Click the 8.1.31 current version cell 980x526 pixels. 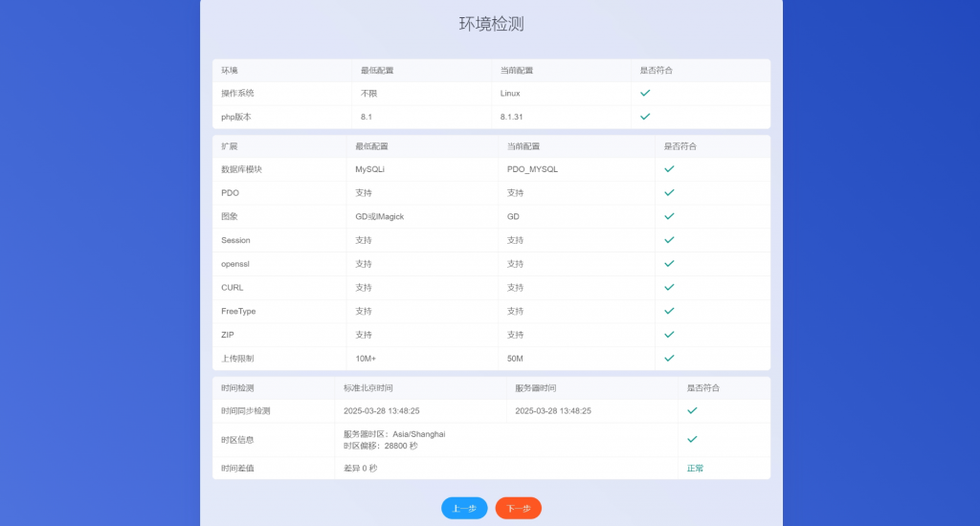[x=511, y=117]
